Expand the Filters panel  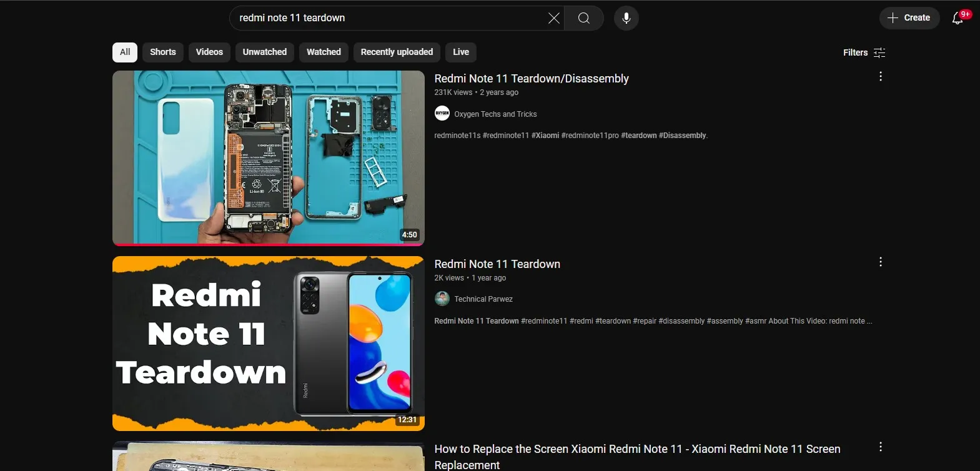pyautogui.click(x=864, y=52)
